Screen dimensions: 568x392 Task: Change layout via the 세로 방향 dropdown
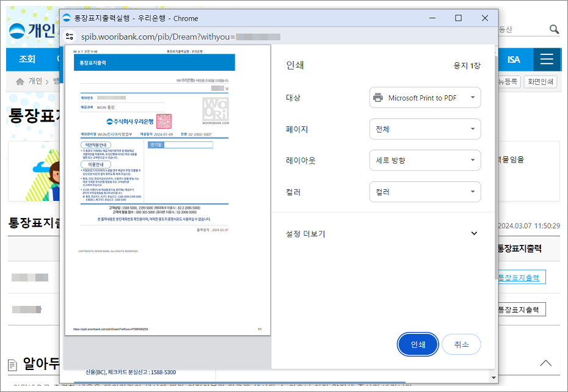click(425, 160)
